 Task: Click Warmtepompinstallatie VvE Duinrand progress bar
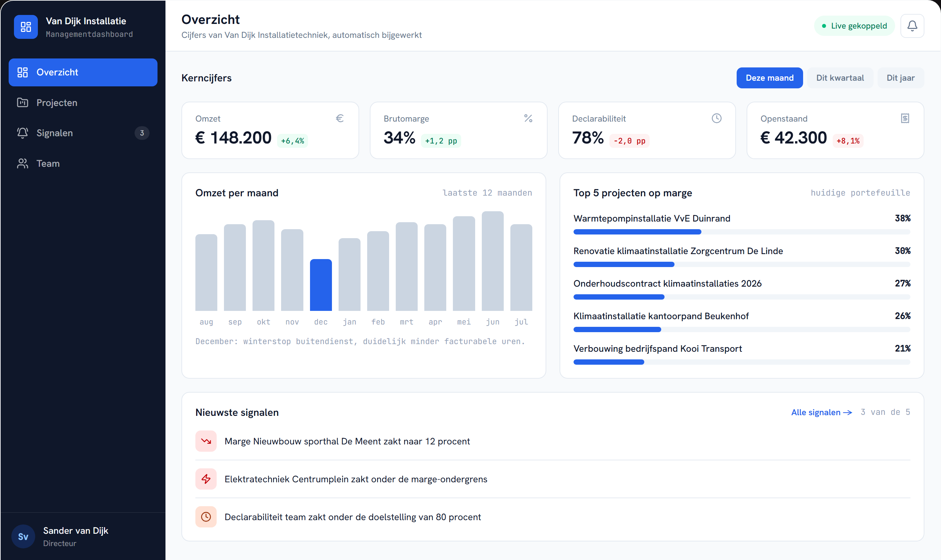[x=742, y=232]
